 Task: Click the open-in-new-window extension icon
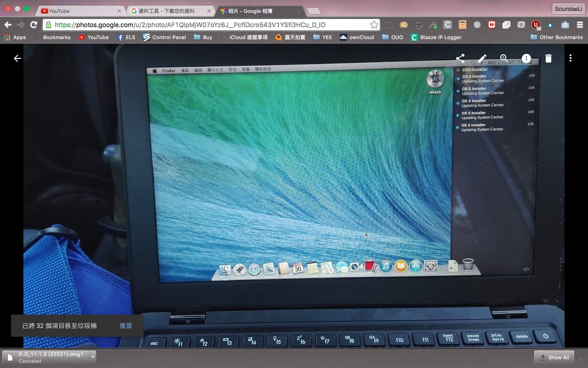506,25
